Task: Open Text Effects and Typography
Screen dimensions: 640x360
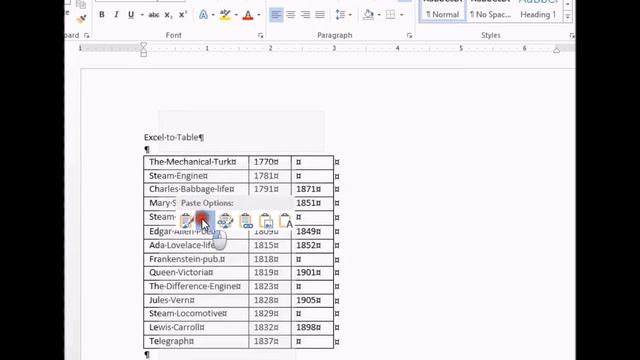Action: click(x=203, y=15)
